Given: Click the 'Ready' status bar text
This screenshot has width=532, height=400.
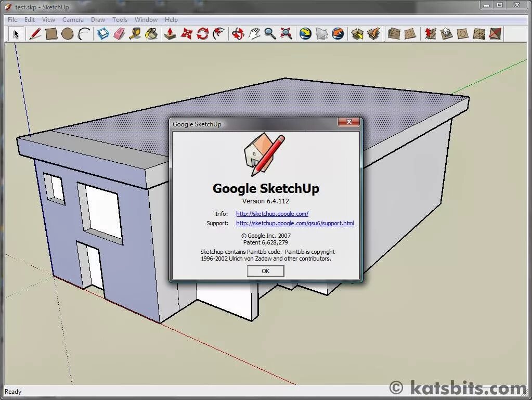Looking at the screenshot, I should point(13,392).
